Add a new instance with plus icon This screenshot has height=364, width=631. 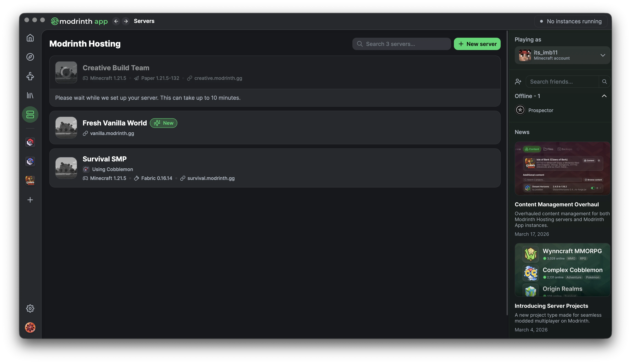click(30, 200)
